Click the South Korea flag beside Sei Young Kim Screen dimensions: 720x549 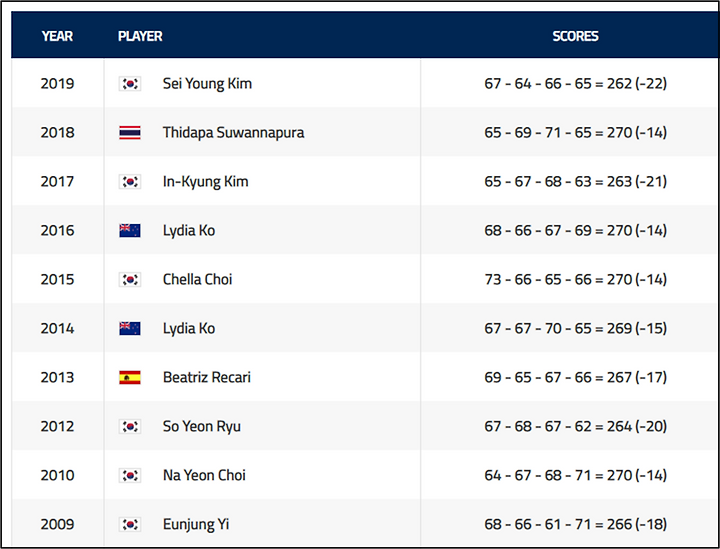click(130, 84)
